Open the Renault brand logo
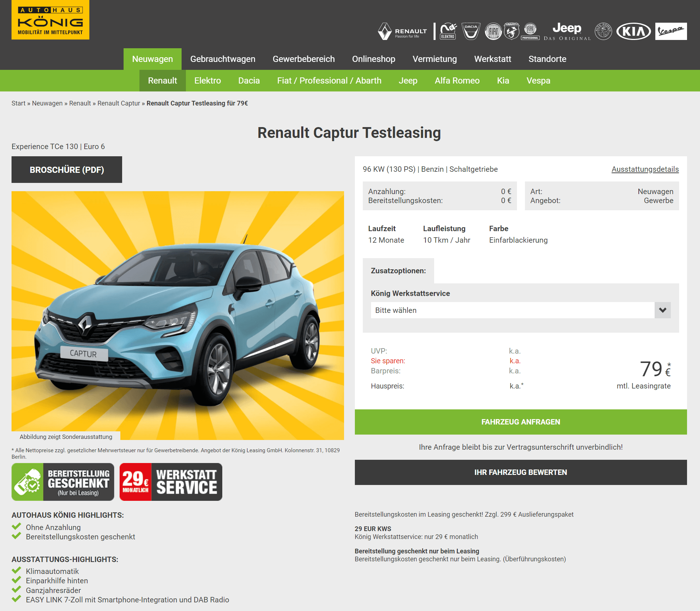 pos(402,31)
